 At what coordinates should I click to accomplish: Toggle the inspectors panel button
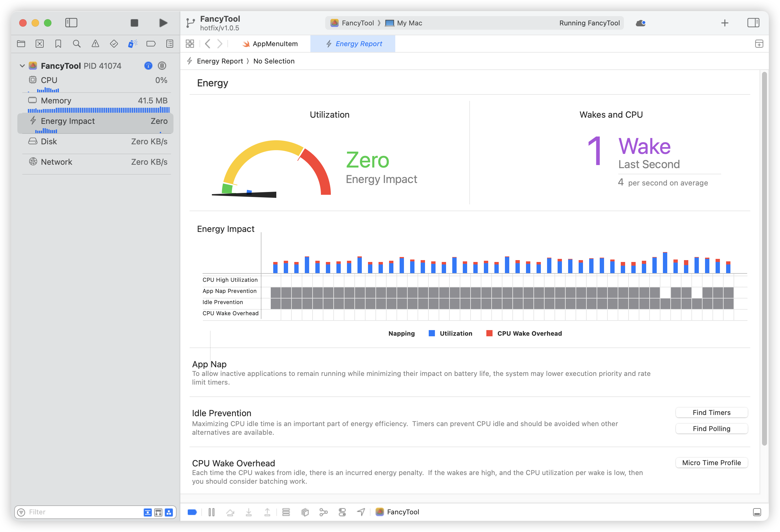(753, 23)
